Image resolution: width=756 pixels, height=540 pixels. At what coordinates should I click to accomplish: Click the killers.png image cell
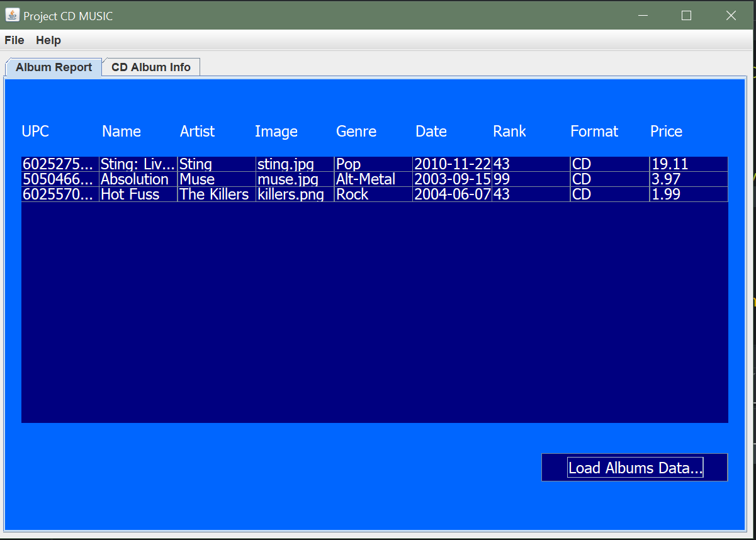coord(295,194)
